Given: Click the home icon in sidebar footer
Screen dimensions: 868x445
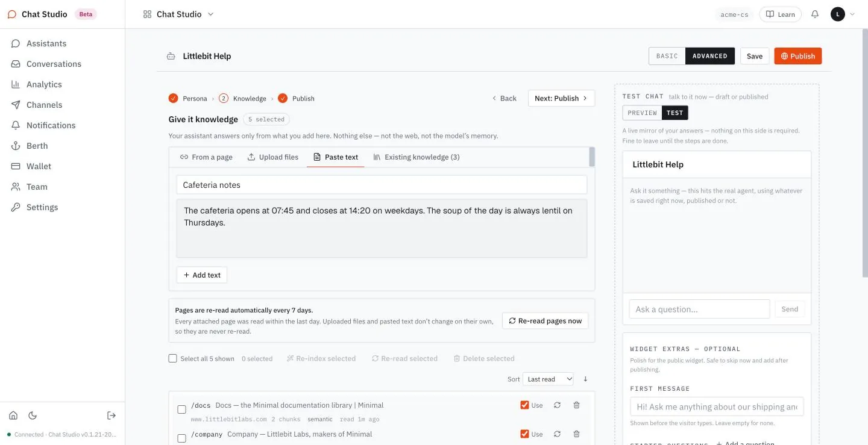Looking at the screenshot, I should (x=13, y=415).
